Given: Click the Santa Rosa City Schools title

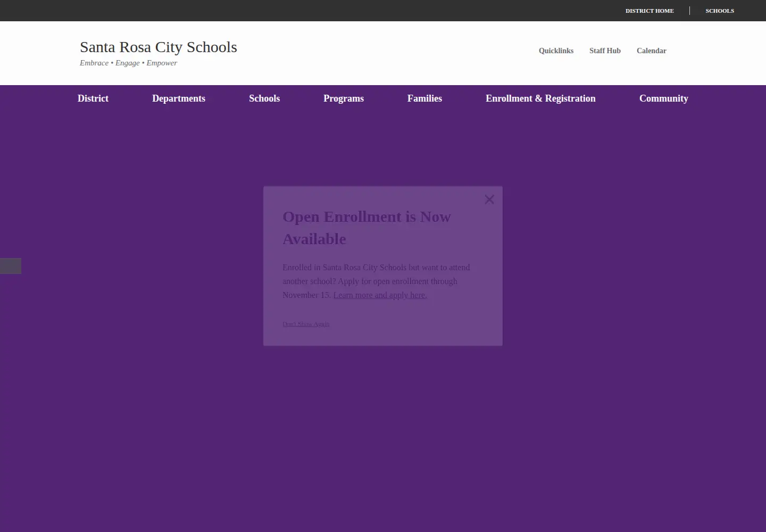Looking at the screenshot, I should point(159,47).
